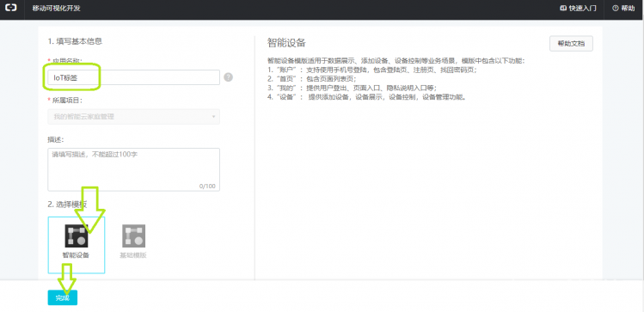Select the 智能设备 template card
Viewport: 644px width, 312px height.
coord(77,245)
